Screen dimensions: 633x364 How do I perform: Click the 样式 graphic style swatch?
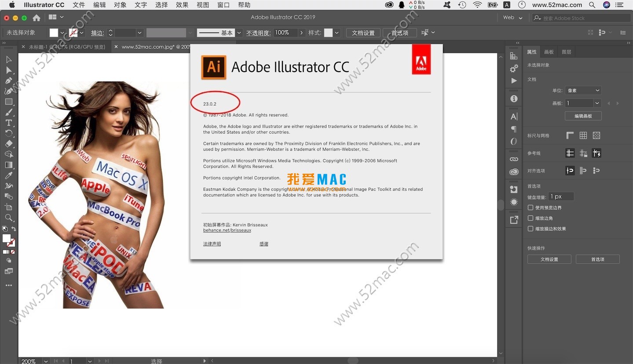[x=329, y=33]
